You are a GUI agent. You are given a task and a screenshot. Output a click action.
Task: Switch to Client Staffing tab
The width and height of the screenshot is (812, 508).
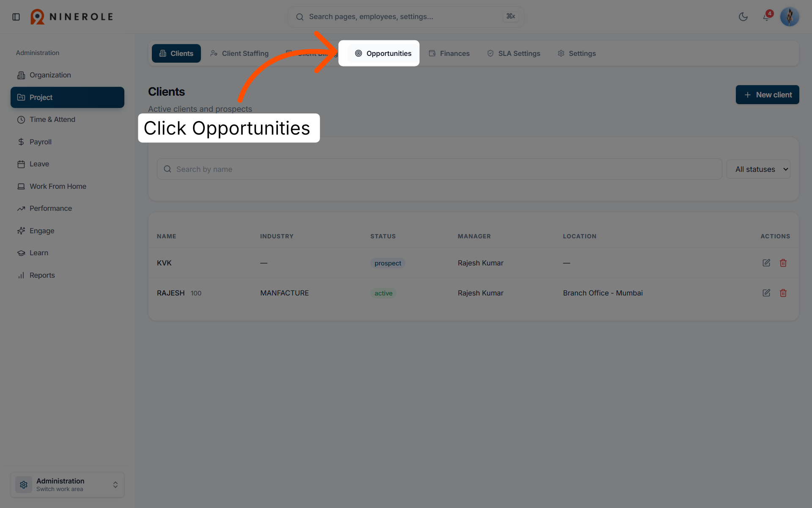(x=240, y=53)
